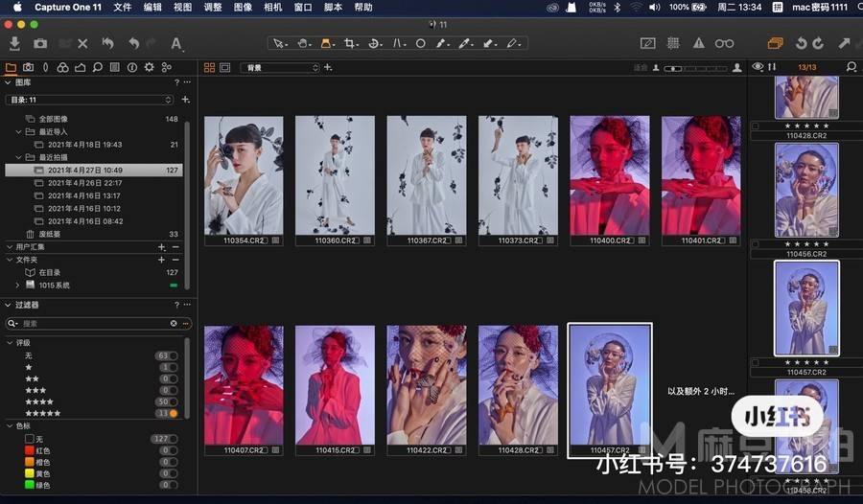Toggle the show annotations icon

pos(648,43)
